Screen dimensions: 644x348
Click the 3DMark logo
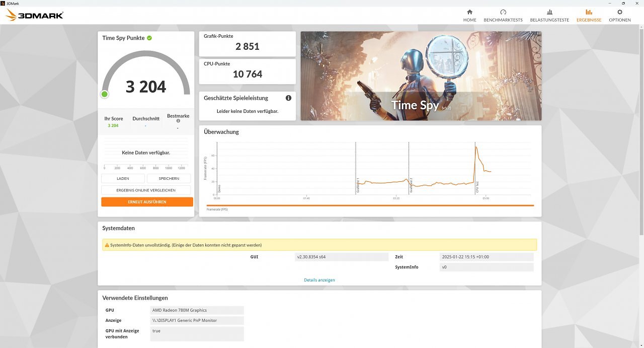tap(34, 15)
